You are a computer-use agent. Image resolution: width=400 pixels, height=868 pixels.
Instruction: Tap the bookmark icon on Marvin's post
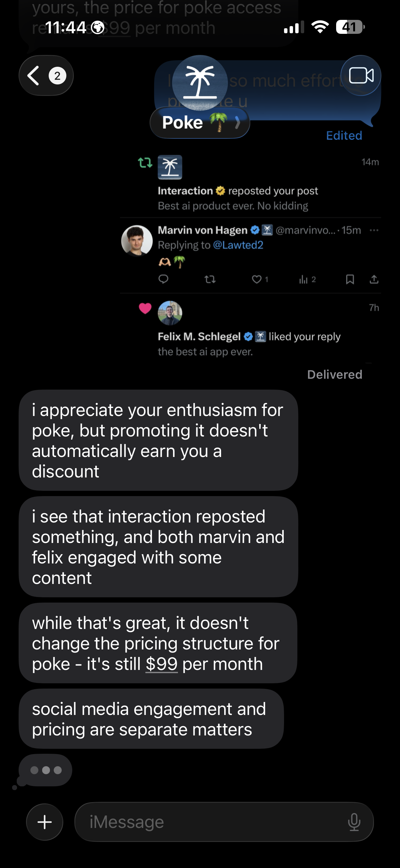pos(350,279)
